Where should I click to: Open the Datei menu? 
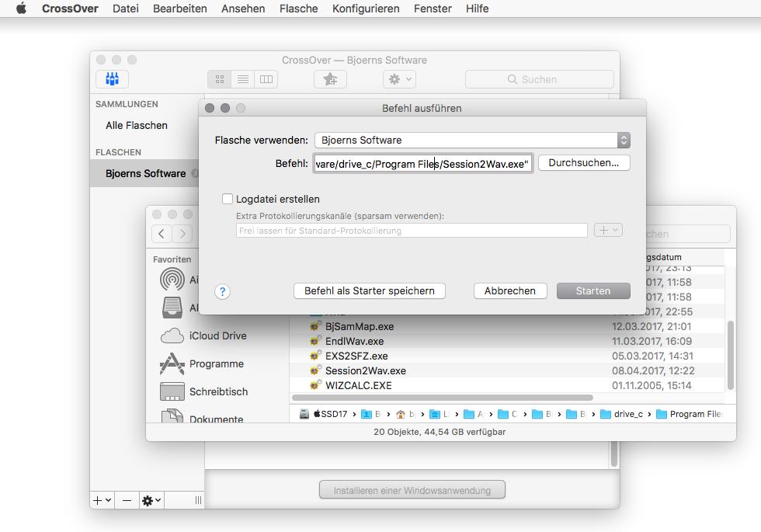tap(126, 9)
